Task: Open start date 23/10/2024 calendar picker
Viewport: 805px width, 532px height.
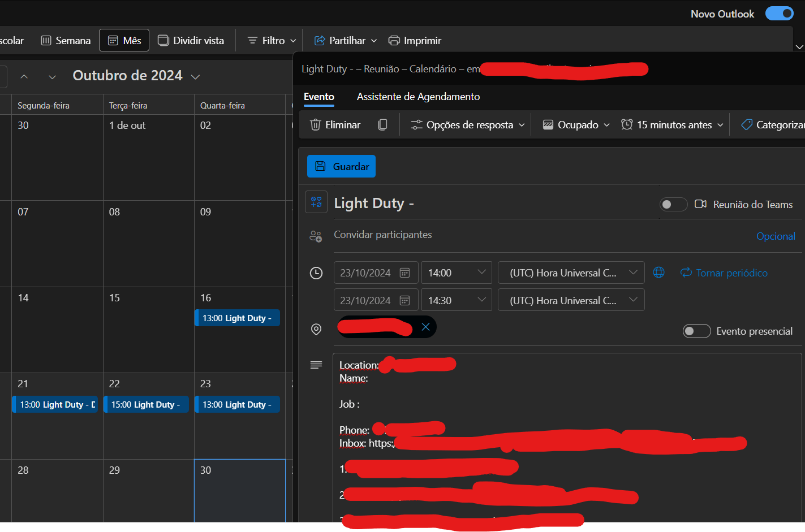Action: coord(404,273)
